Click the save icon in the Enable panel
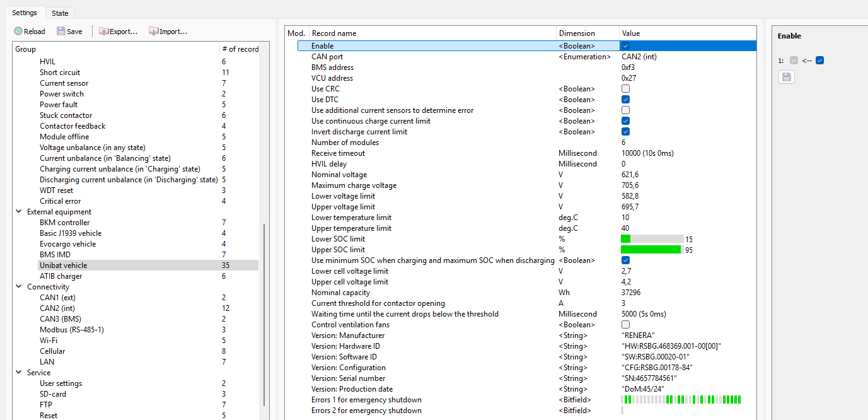The image size is (868, 420). point(786,77)
